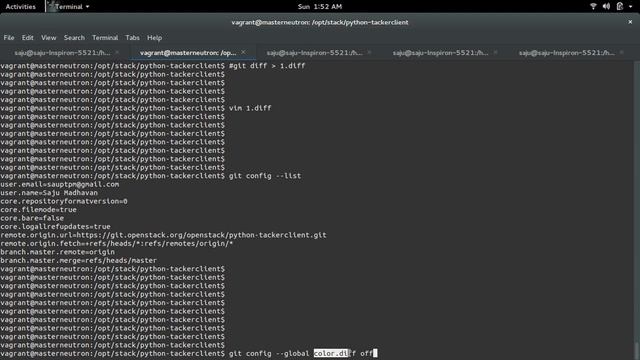Screen dimensions: 640x360
Task: Close the vagrant@masterneutron tab
Action: tap(243, 52)
